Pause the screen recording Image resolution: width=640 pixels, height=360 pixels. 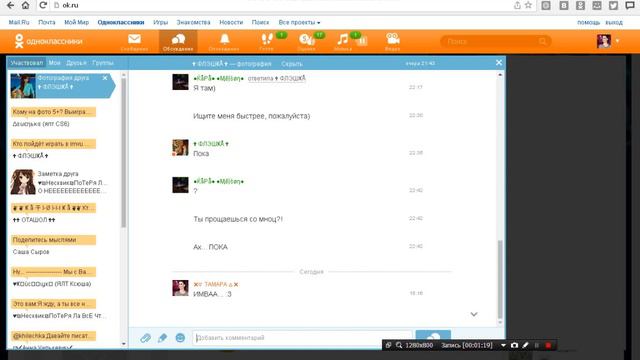(537, 345)
